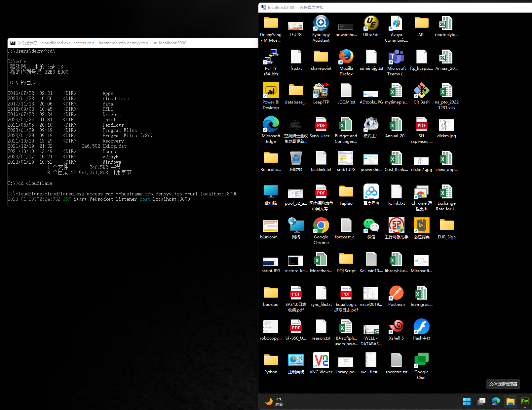Open Avaya Communicator shortcut
This screenshot has width=532, height=410.
point(396,29)
